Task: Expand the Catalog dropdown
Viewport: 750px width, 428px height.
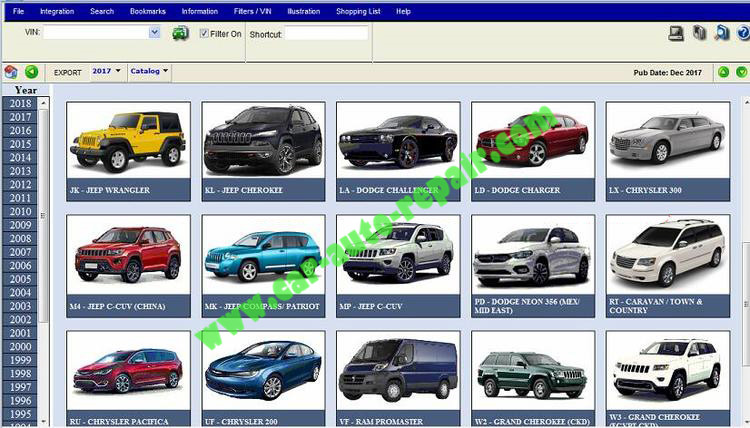Action: tap(149, 71)
